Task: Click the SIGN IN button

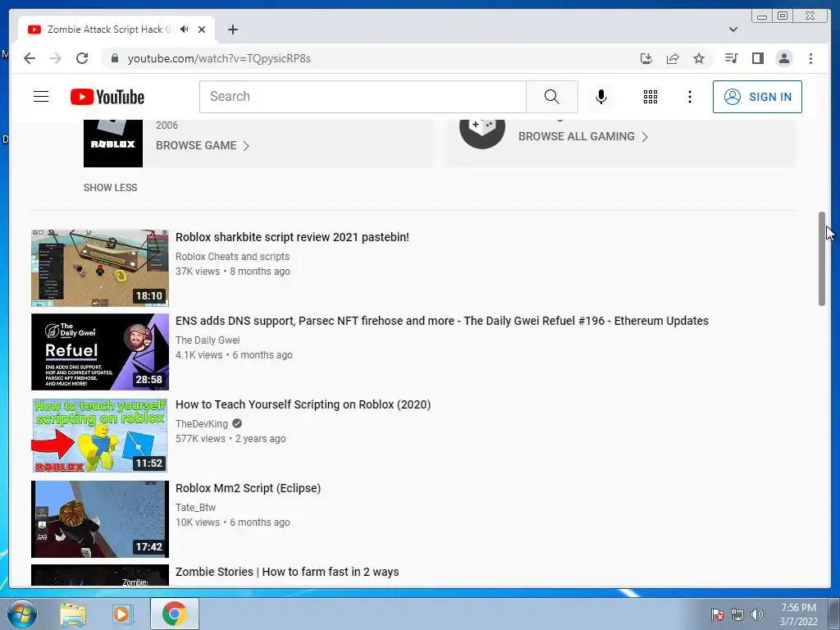Action: [757, 97]
